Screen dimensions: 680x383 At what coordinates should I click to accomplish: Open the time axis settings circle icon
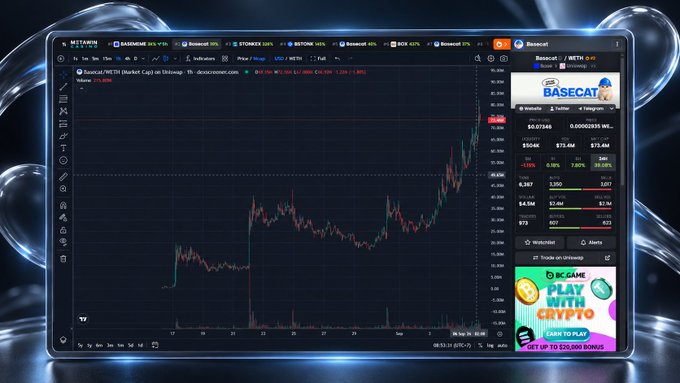tap(499, 334)
